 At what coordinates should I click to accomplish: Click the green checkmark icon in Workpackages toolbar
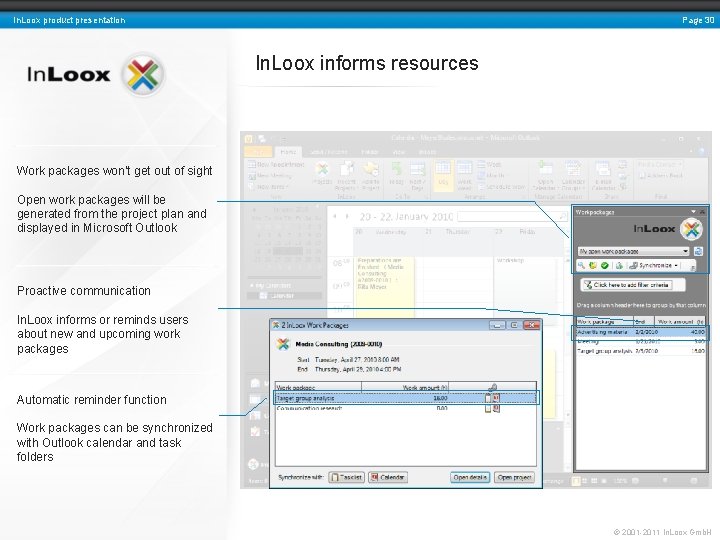coord(604,265)
